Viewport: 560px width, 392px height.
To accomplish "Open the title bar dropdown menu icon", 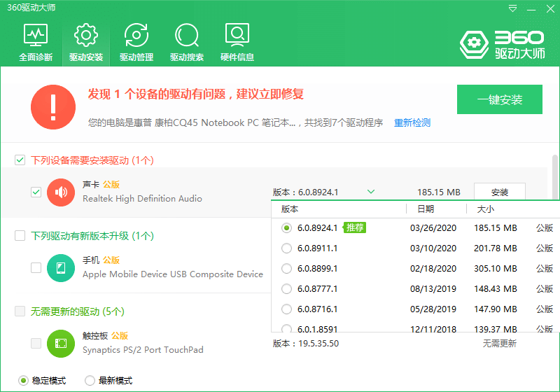I will click(x=513, y=8).
